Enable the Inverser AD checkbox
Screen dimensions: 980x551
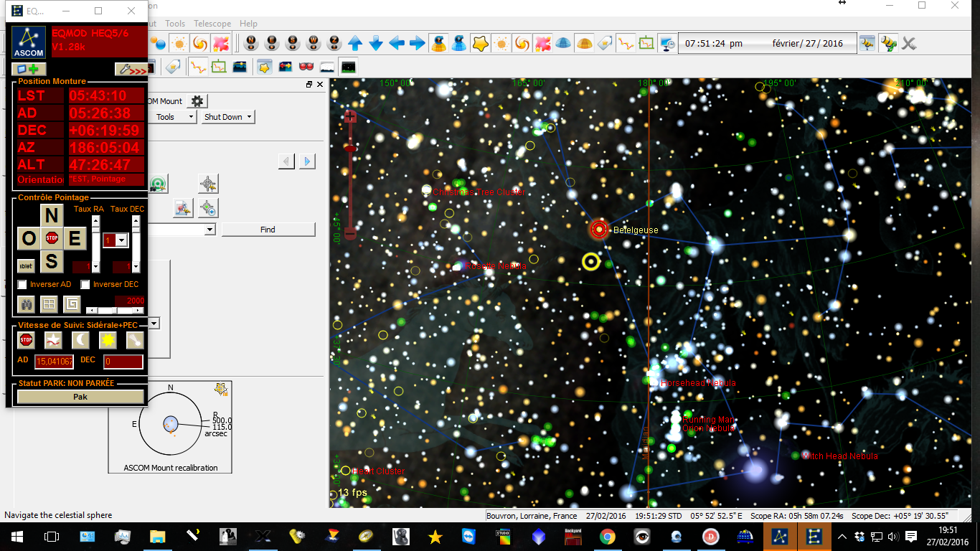click(23, 285)
